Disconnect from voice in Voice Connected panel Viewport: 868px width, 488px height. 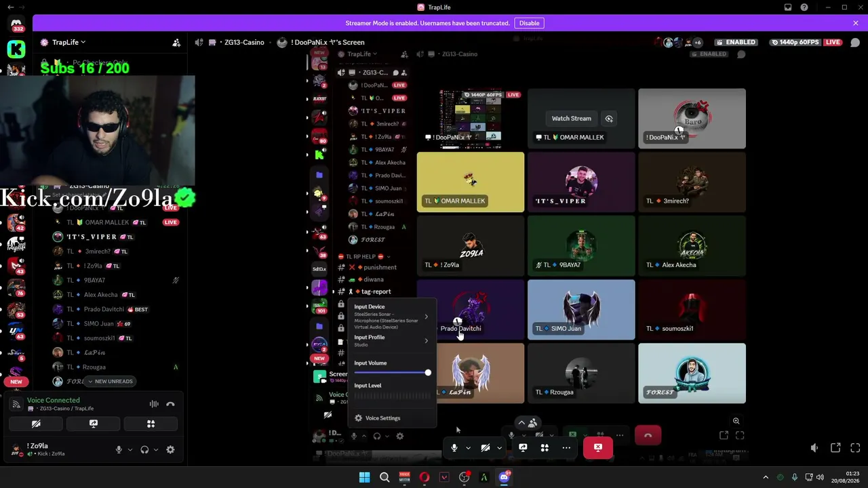(170, 405)
